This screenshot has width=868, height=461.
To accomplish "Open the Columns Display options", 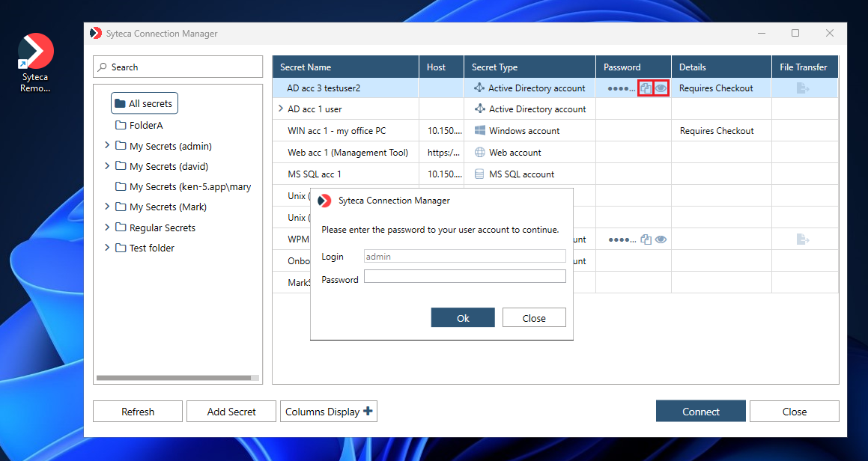I will click(329, 412).
